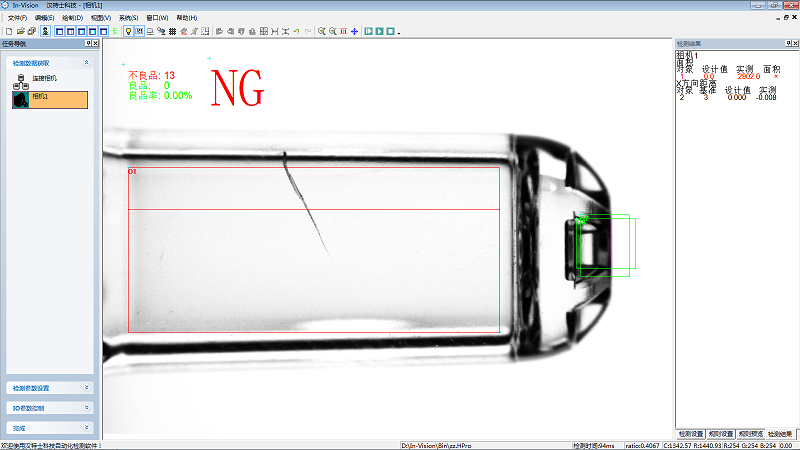This screenshot has height=450, width=800.
Task: Switch to the 检测设置 bottom tab
Action: (690, 434)
